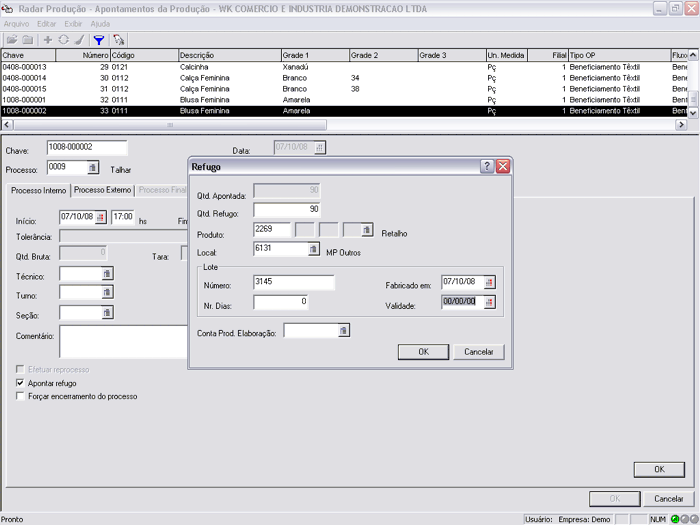The width and height of the screenshot is (700, 525).
Task: Open the Turno field lookup selector
Action: (107, 293)
